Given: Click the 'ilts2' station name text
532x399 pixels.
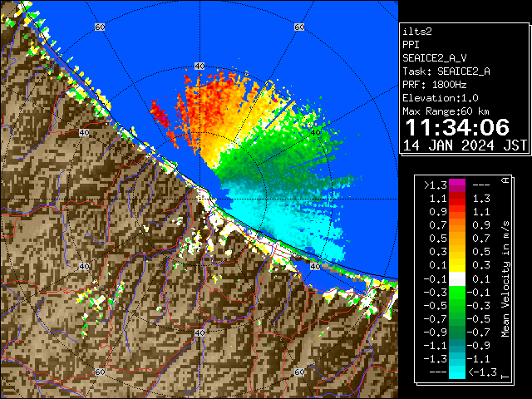Looking at the screenshot, I should click(x=417, y=32).
